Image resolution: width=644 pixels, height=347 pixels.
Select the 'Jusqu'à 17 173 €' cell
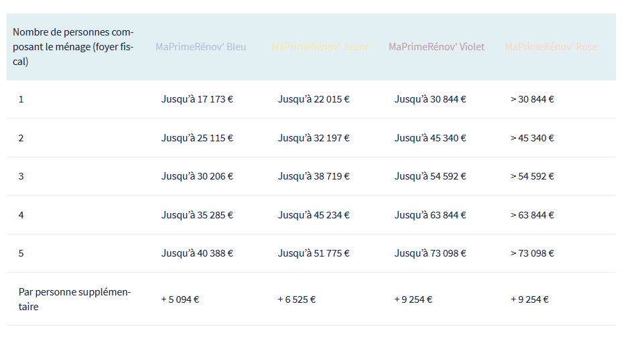click(x=197, y=99)
